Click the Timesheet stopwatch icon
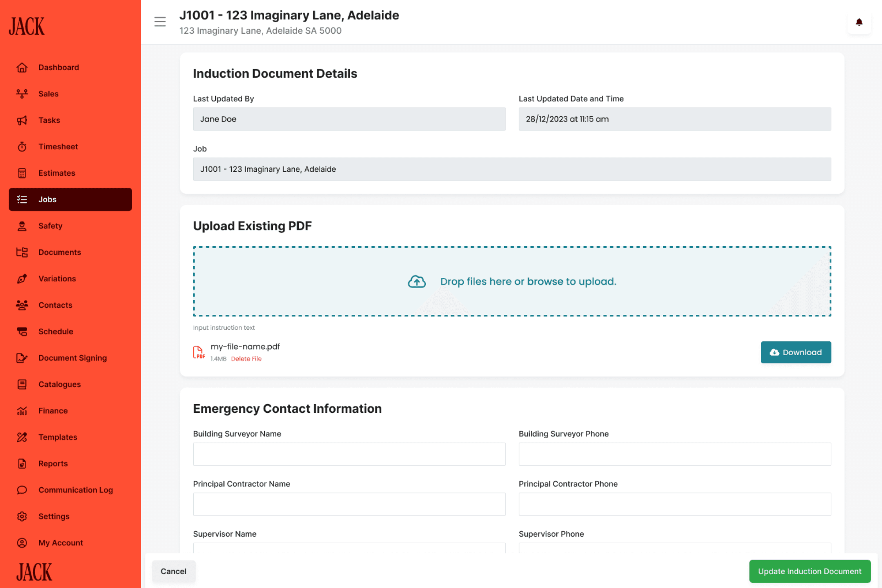 pos(22,147)
